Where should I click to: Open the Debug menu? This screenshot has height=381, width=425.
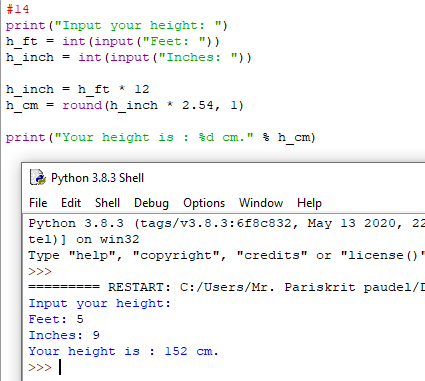coord(151,203)
